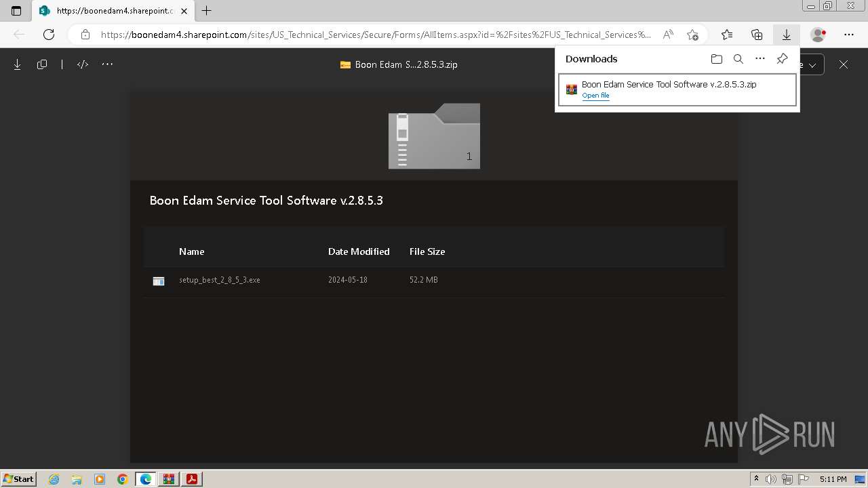
Task: Open downloads folder from Downloads panel
Action: click(x=717, y=59)
